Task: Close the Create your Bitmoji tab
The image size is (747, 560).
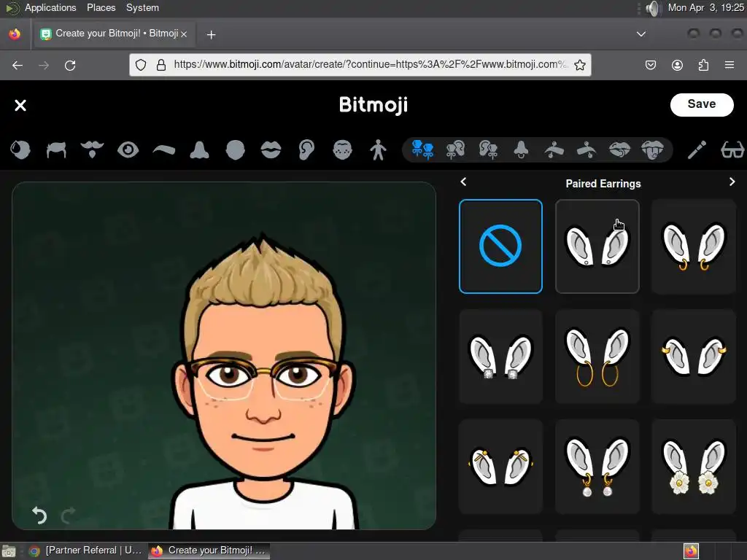Action: point(184,34)
